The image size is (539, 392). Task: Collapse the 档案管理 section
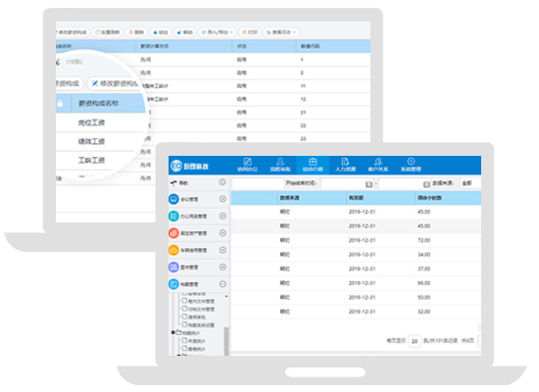222,284
